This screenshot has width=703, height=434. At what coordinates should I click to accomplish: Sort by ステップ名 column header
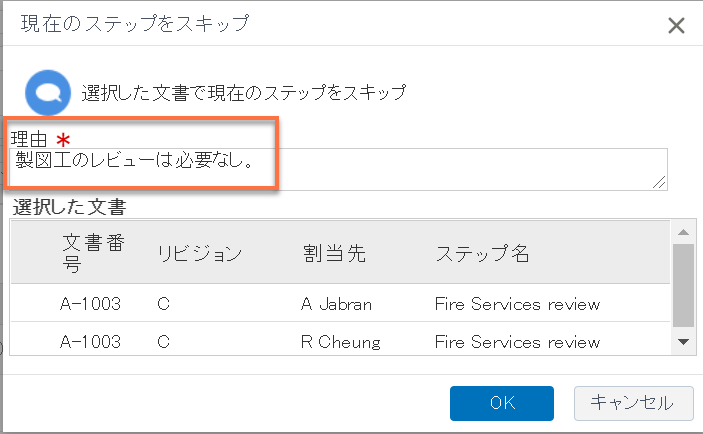tap(482, 253)
